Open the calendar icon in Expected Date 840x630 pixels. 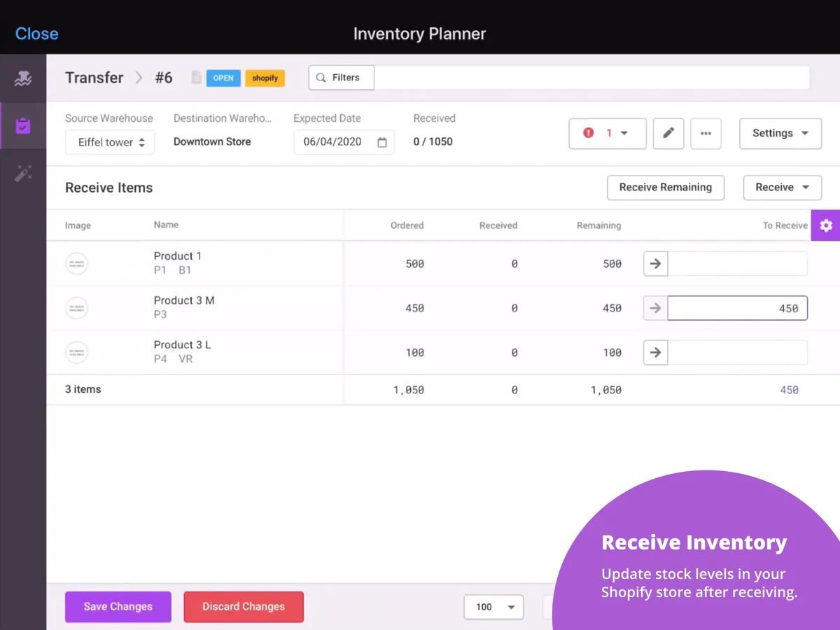(x=382, y=142)
